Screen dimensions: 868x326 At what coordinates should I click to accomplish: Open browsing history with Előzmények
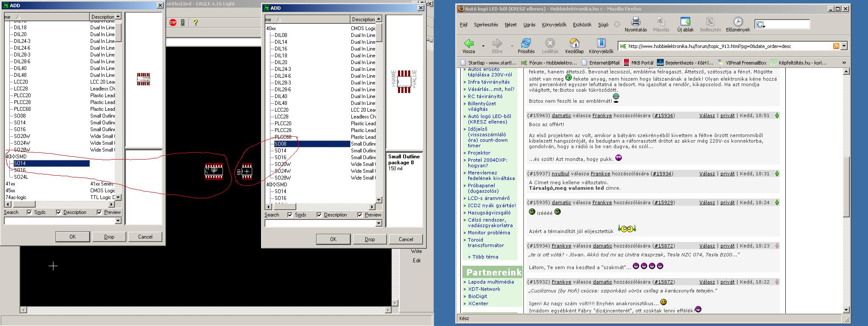738,24
